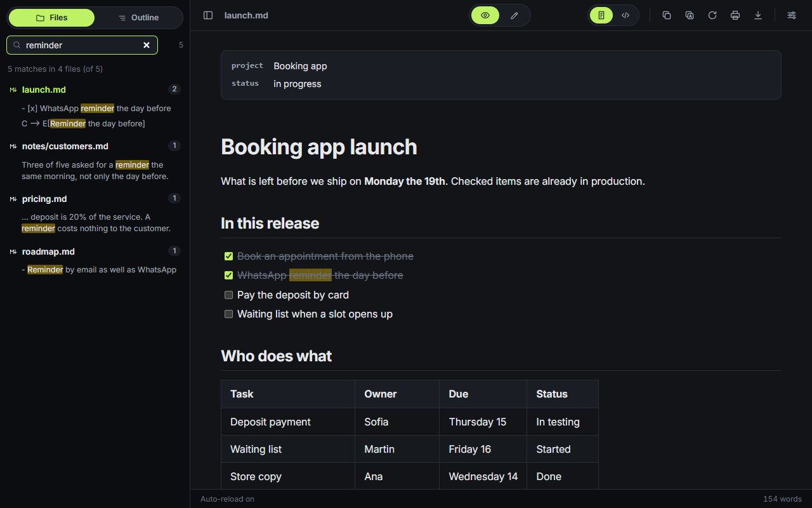Click the "In testing" status cell
This screenshot has height=508, width=812.
pos(563,422)
